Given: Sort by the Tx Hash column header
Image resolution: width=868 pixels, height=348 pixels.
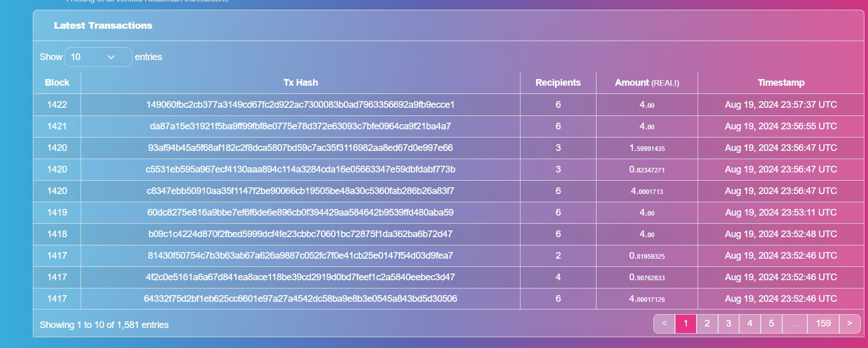Looking at the screenshot, I should 301,83.
